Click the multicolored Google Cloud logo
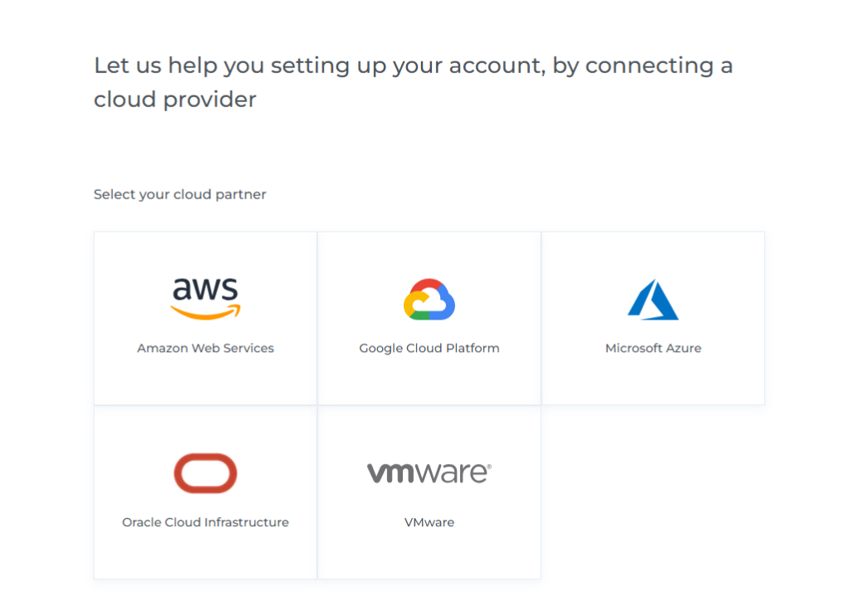The image size is (843, 616). click(x=429, y=300)
